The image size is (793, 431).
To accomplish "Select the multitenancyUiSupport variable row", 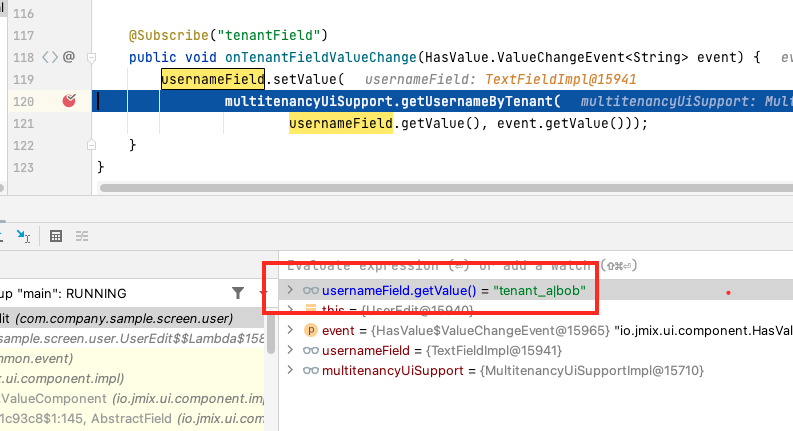I will (536, 370).
